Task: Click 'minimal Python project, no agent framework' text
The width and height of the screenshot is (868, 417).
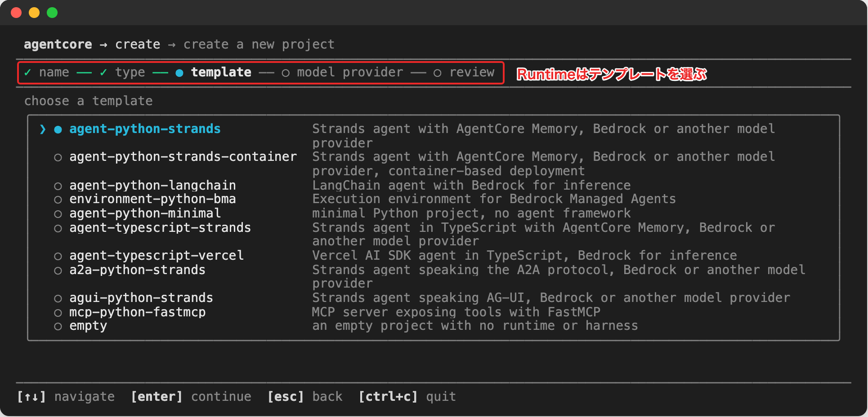Action: click(471, 213)
